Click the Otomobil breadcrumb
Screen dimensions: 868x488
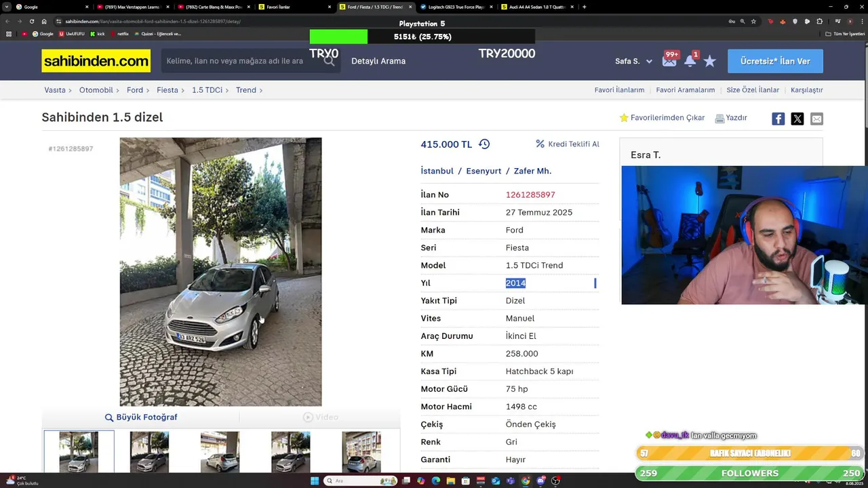click(x=96, y=89)
